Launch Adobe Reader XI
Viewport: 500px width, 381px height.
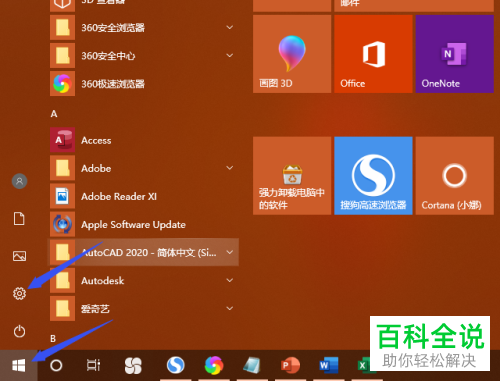144,196
